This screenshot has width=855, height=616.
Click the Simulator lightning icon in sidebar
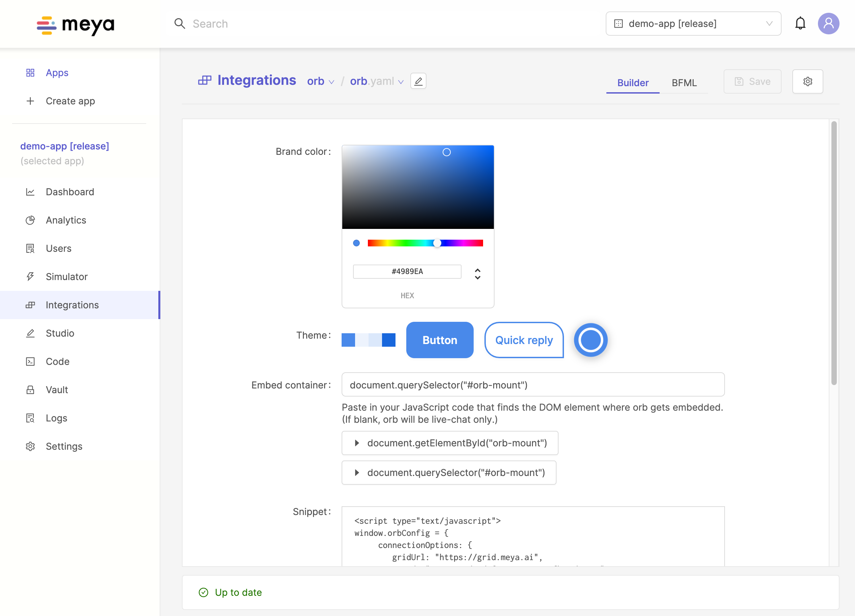pos(30,277)
